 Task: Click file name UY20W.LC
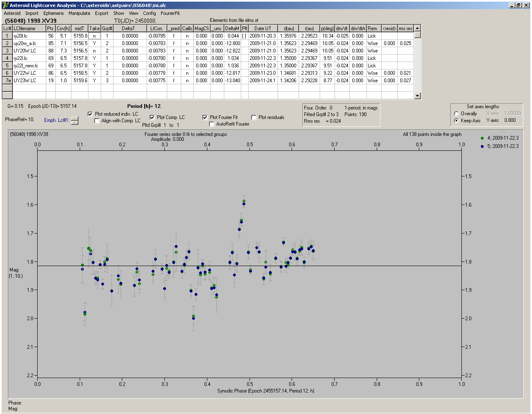click(x=29, y=51)
